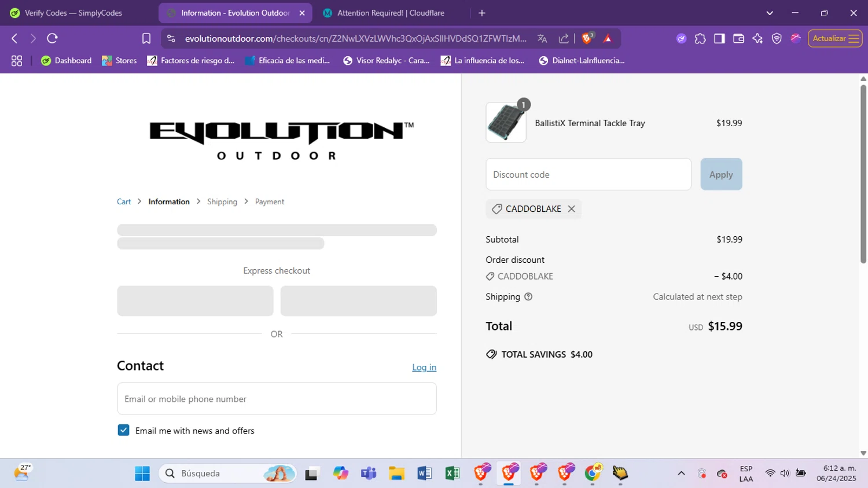The width and height of the screenshot is (868, 488).
Task: Open Brave Rewards triangle icon
Action: (608, 39)
